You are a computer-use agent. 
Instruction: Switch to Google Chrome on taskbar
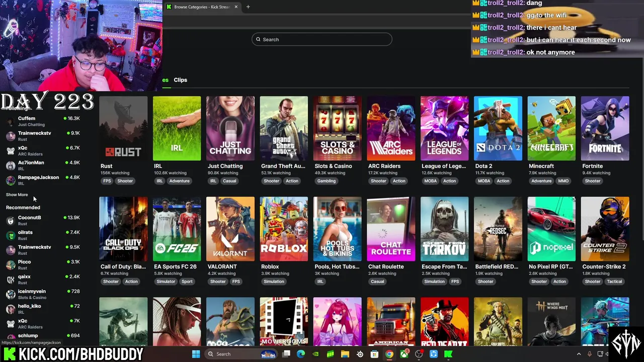389,354
